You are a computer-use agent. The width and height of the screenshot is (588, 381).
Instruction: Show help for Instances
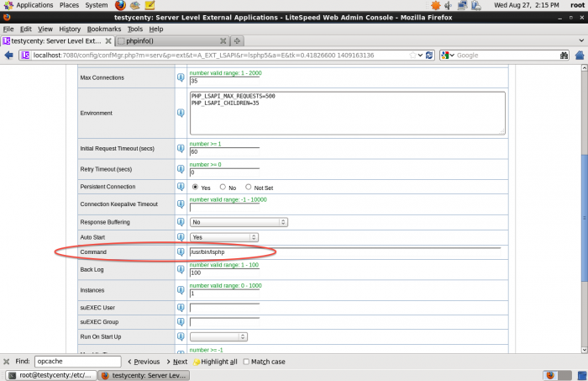(181, 290)
